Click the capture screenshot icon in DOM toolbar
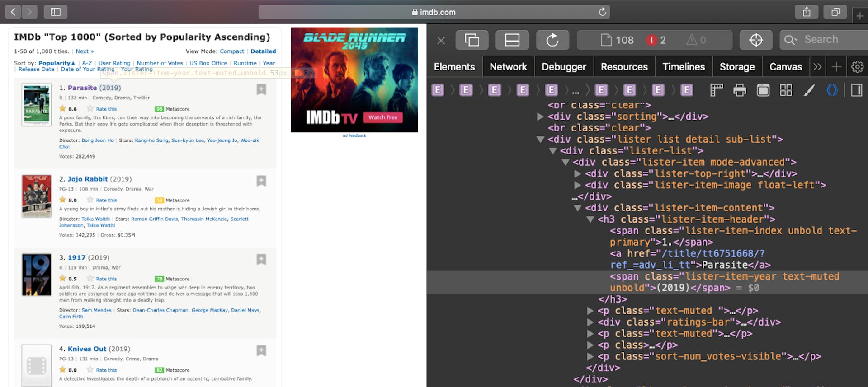The height and width of the screenshot is (387, 868). [763, 90]
